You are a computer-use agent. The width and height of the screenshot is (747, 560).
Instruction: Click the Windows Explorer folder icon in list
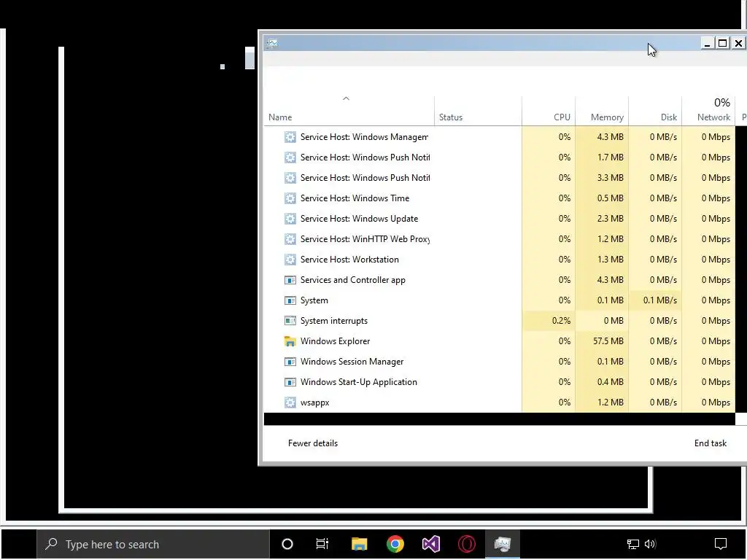(290, 341)
